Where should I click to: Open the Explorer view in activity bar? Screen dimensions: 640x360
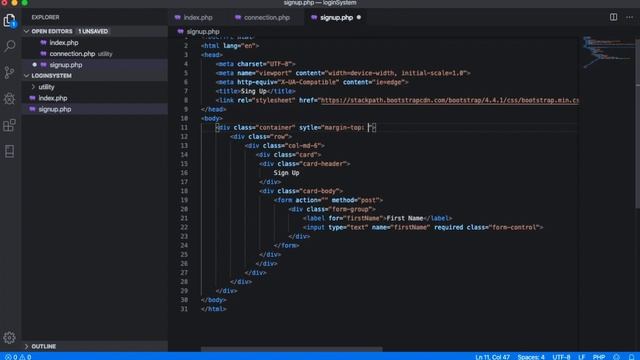click(9, 20)
